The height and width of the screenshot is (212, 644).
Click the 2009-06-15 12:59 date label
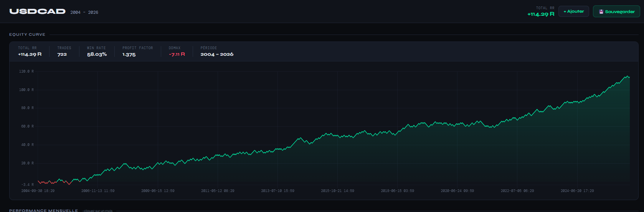(x=158, y=191)
